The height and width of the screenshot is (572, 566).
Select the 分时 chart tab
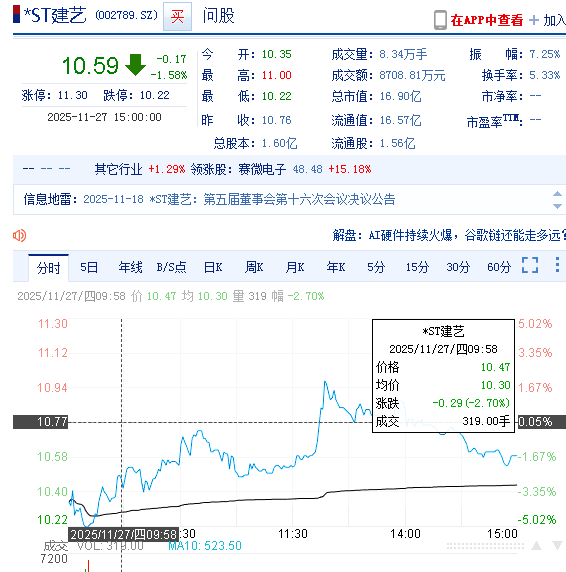click(x=49, y=268)
